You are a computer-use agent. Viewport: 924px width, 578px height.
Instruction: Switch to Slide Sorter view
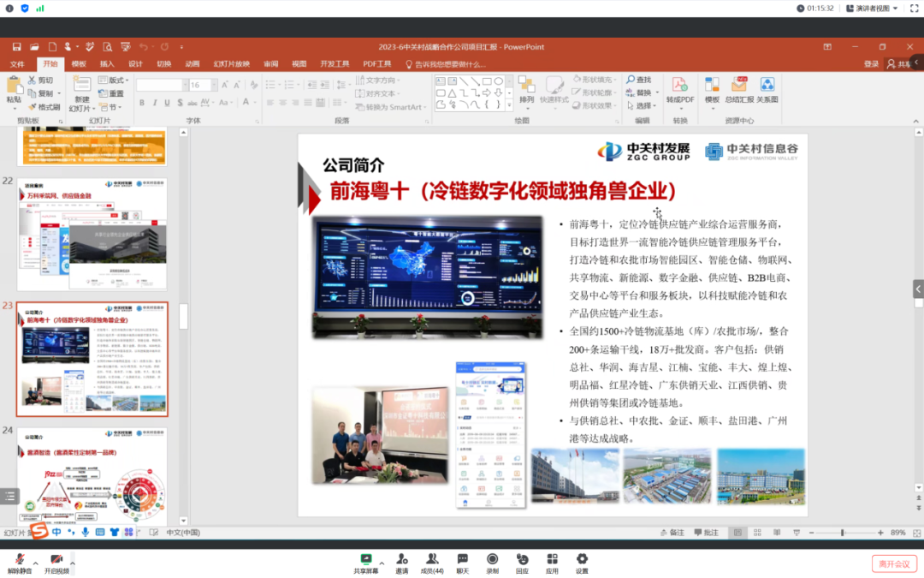point(757,533)
